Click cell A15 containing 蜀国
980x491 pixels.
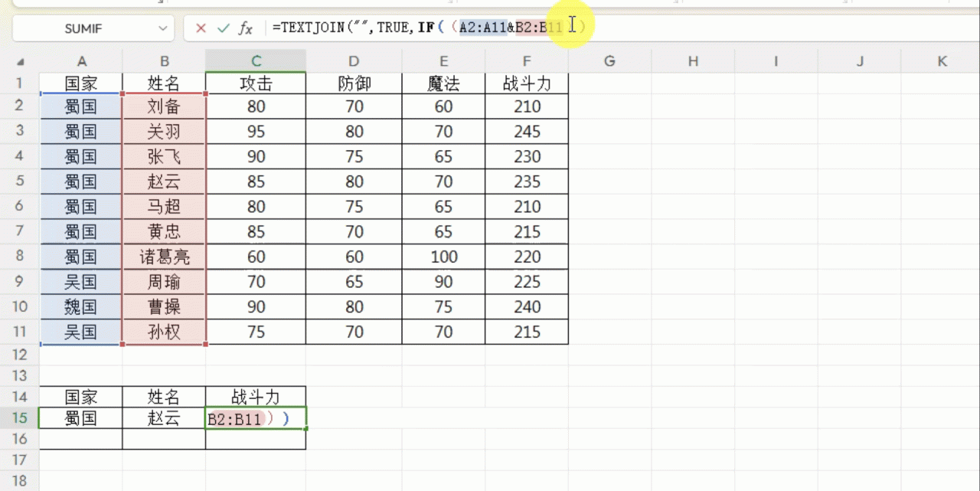coord(81,418)
